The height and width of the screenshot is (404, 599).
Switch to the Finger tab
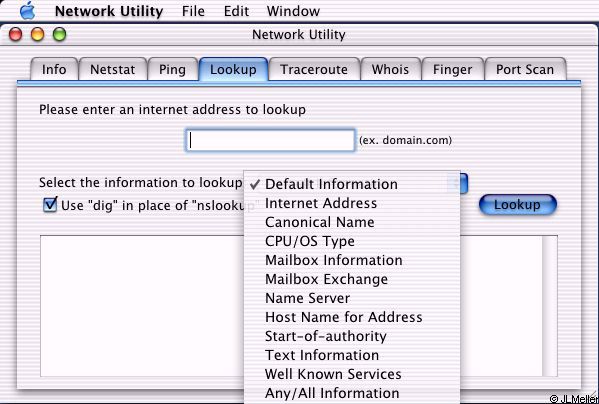[x=452, y=69]
